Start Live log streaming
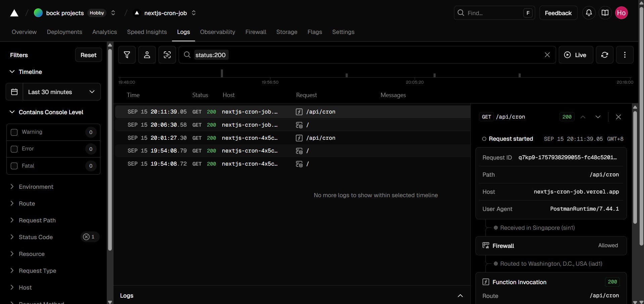The width and height of the screenshot is (644, 304). point(576,55)
